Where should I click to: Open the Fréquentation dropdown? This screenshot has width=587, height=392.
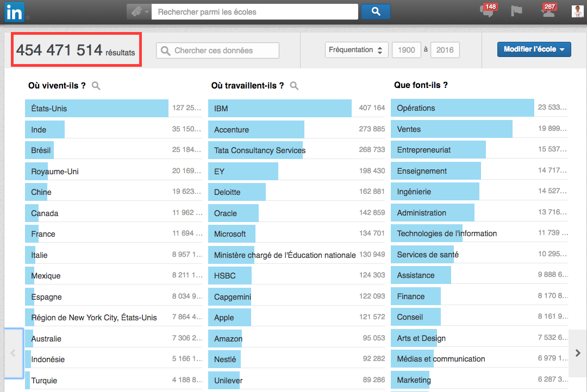(x=357, y=50)
